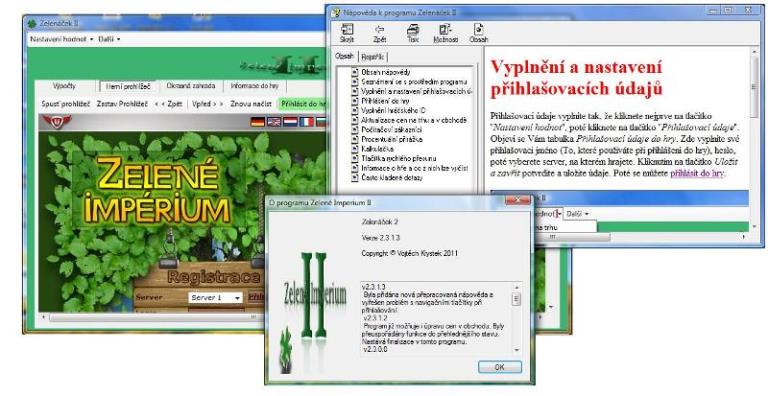
Task: Open the Další dropdown menu
Action: pyautogui.click(x=109, y=39)
